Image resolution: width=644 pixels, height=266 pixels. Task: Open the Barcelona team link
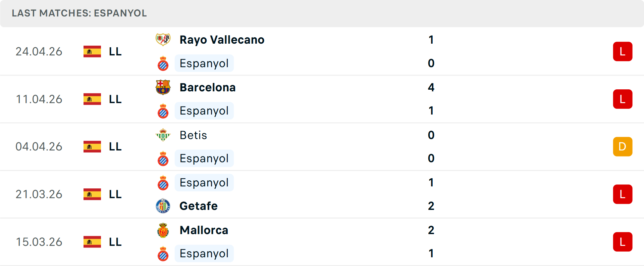click(207, 87)
